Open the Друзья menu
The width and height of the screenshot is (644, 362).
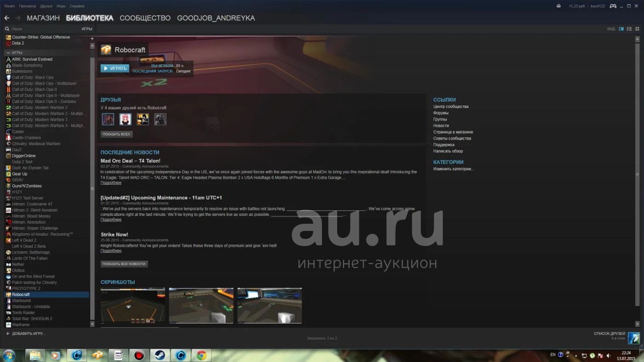[x=46, y=6]
